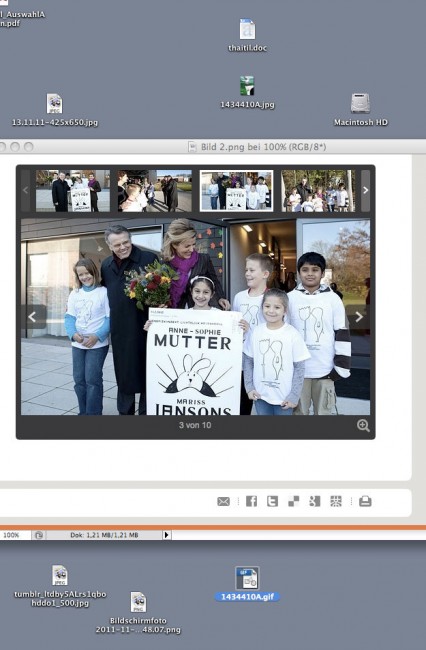The image size is (426, 650).
Task: Click the email share icon
Action: click(x=223, y=502)
